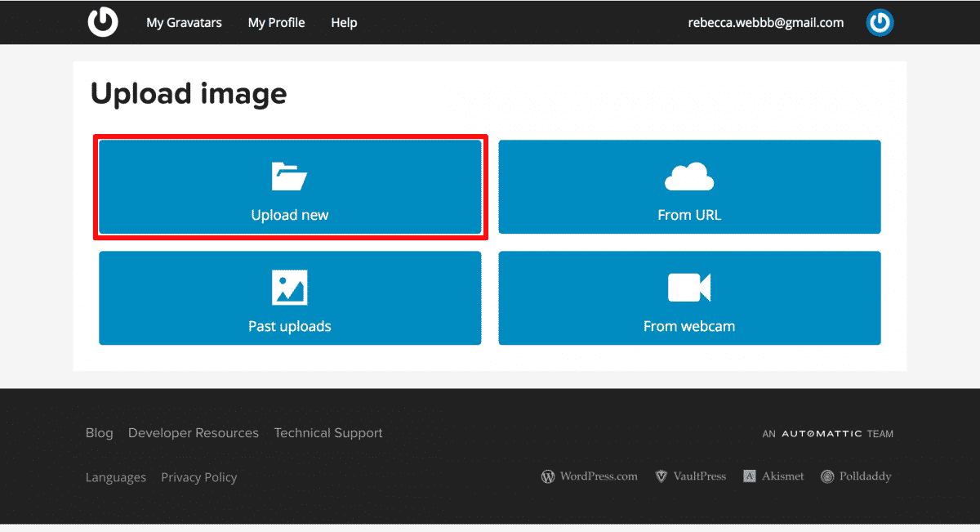Click the rebecca.webbb@gmail.com account email
The height and width of the screenshot is (532, 980).
pos(765,22)
